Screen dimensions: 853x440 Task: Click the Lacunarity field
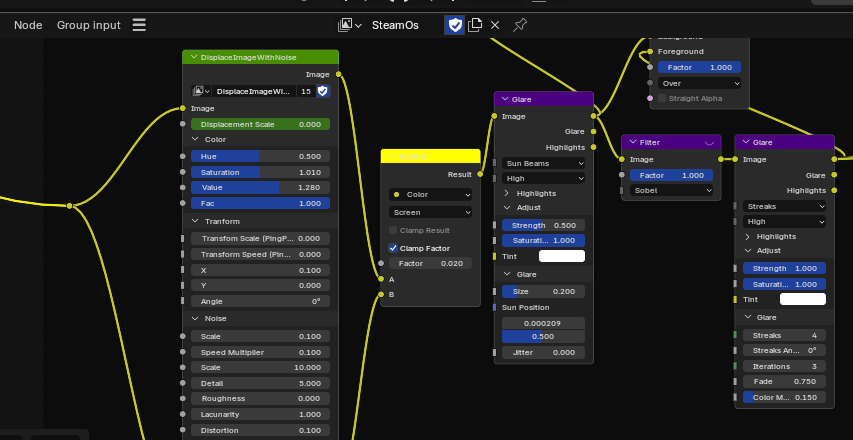coord(261,414)
